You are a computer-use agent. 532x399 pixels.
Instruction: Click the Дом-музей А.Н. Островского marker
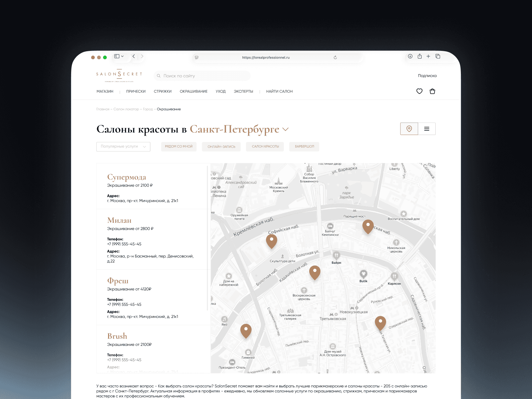point(333,346)
